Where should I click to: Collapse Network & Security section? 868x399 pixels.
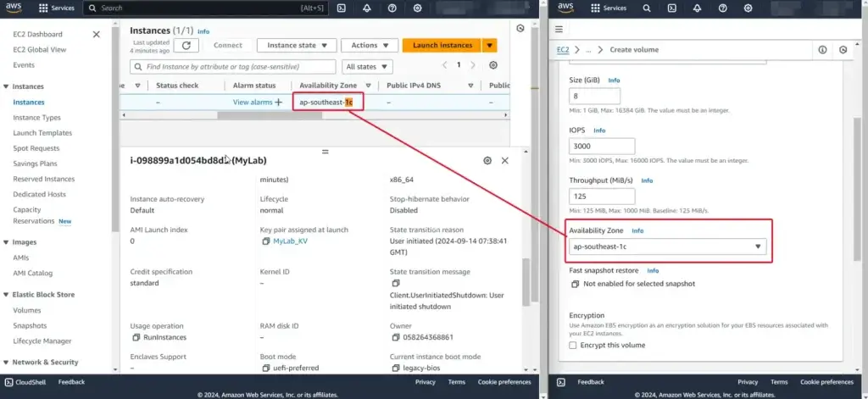pyautogui.click(x=6, y=363)
